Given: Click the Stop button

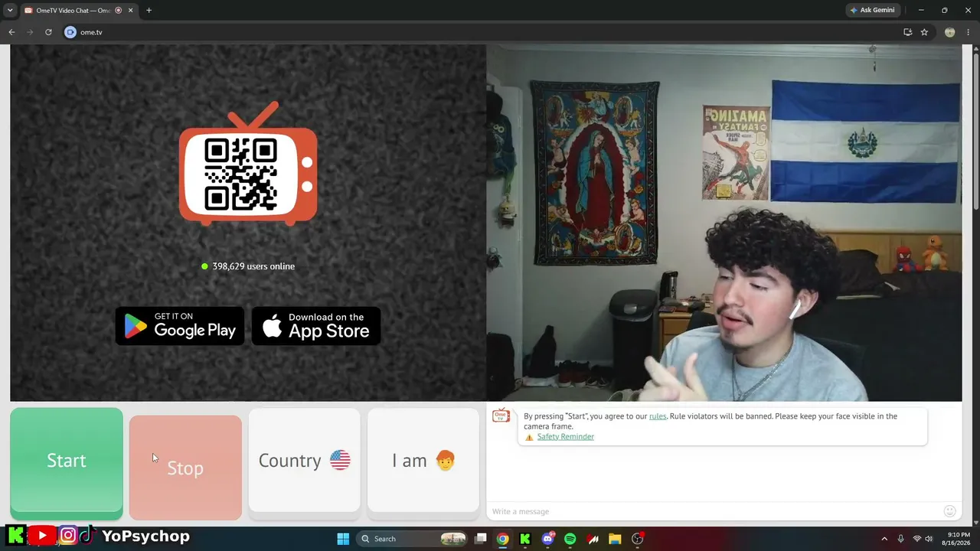Looking at the screenshot, I should point(185,468).
